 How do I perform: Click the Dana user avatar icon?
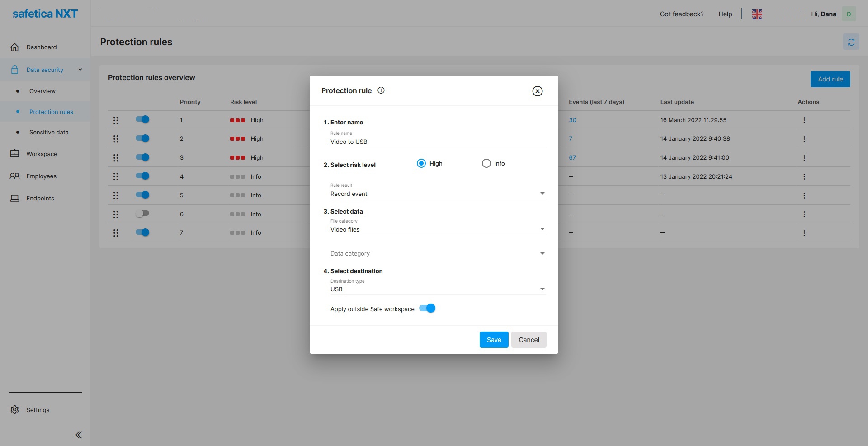point(849,14)
